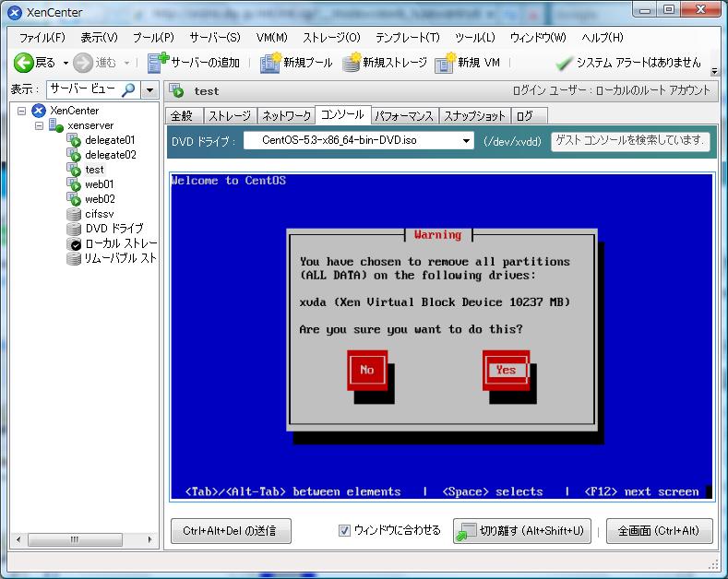Open the ストレージ(O) menu
This screenshot has height=579, width=728.
tap(331, 38)
